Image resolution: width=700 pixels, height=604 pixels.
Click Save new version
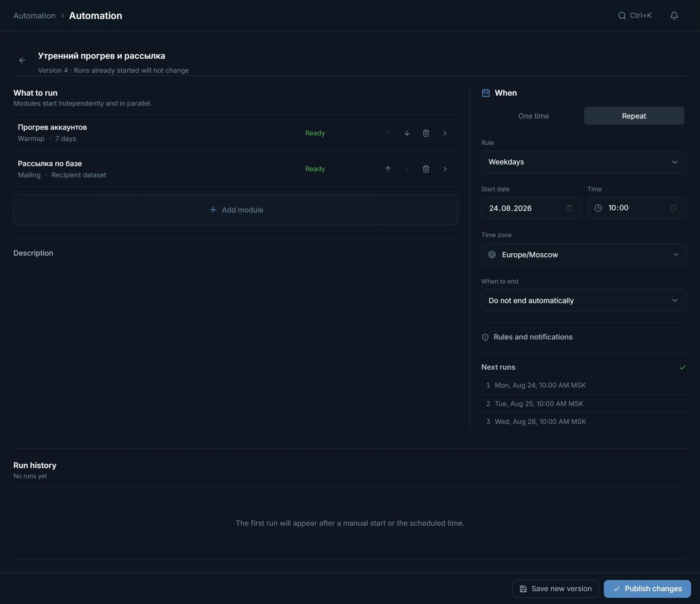pyautogui.click(x=555, y=589)
